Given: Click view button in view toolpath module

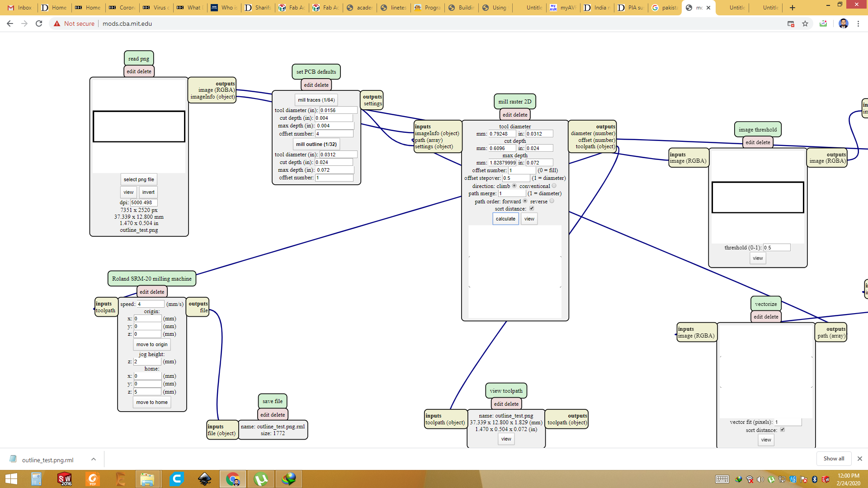Looking at the screenshot, I should (506, 439).
